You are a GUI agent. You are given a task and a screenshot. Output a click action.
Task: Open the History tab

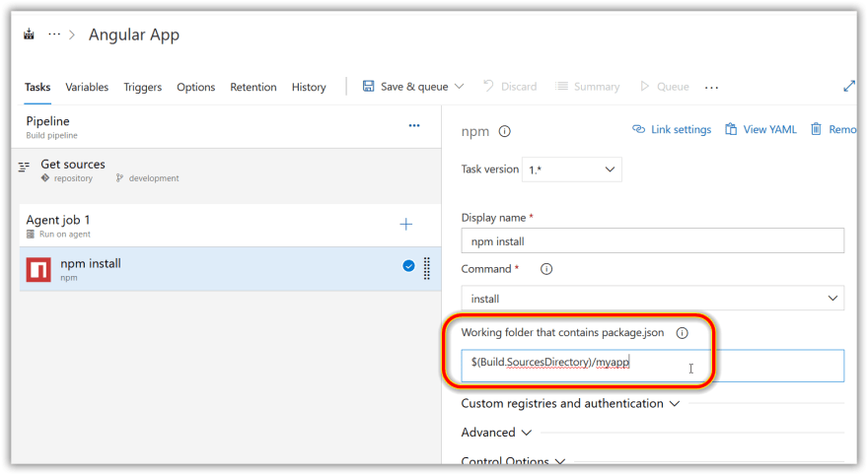(x=309, y=87)
